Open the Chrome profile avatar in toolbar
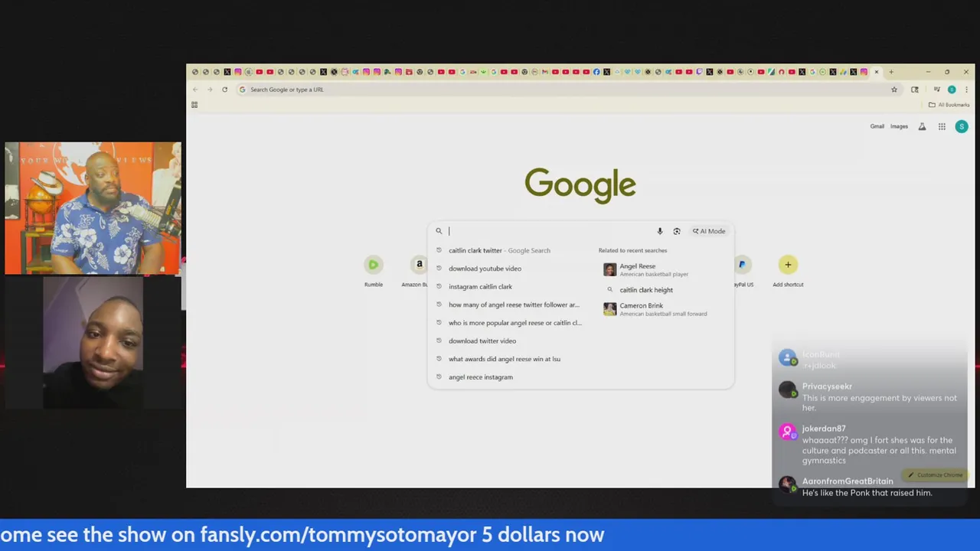 [952, 90]
